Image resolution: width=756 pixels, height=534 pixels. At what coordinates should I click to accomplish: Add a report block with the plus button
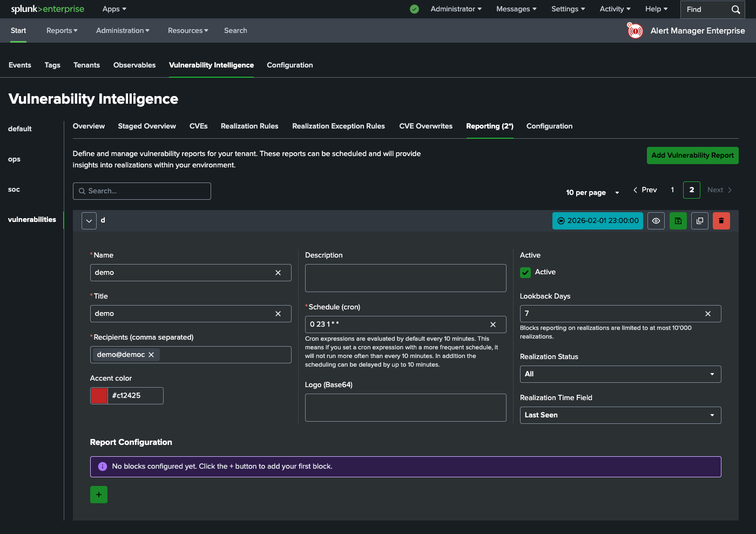click(98, 494)
